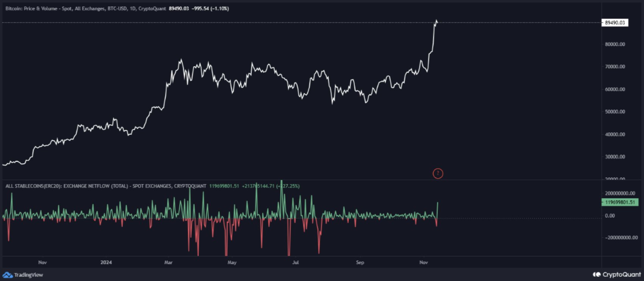Click the 30000.00 price axis label
644x281 pixels.
coord(615,157)
